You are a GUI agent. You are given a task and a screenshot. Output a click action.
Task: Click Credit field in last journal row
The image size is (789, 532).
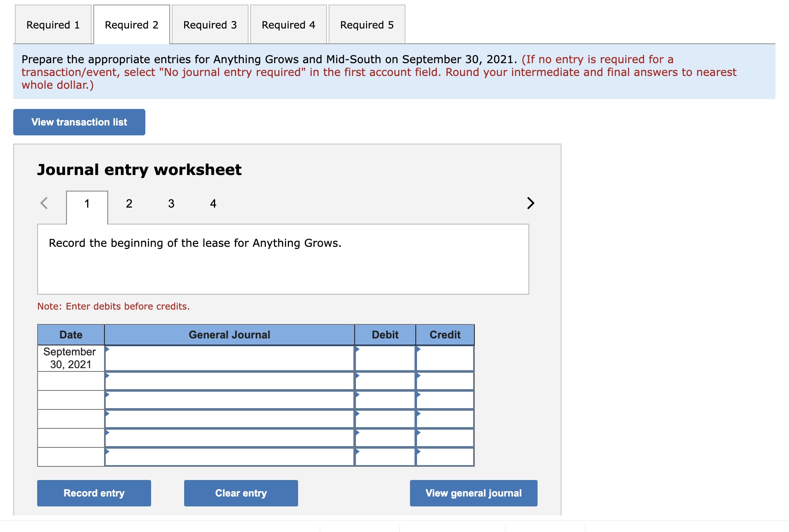445,457
